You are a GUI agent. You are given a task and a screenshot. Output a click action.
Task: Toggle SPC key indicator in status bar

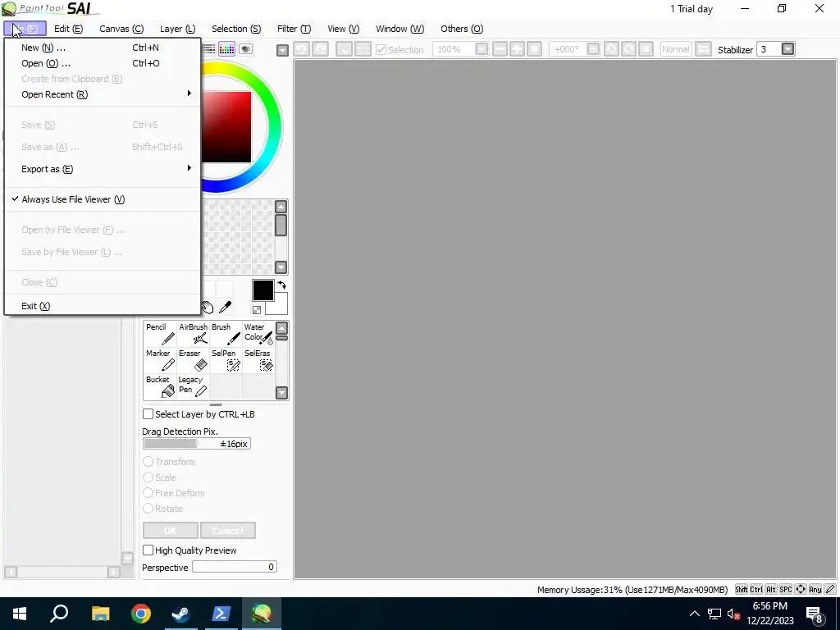point(785,589)
